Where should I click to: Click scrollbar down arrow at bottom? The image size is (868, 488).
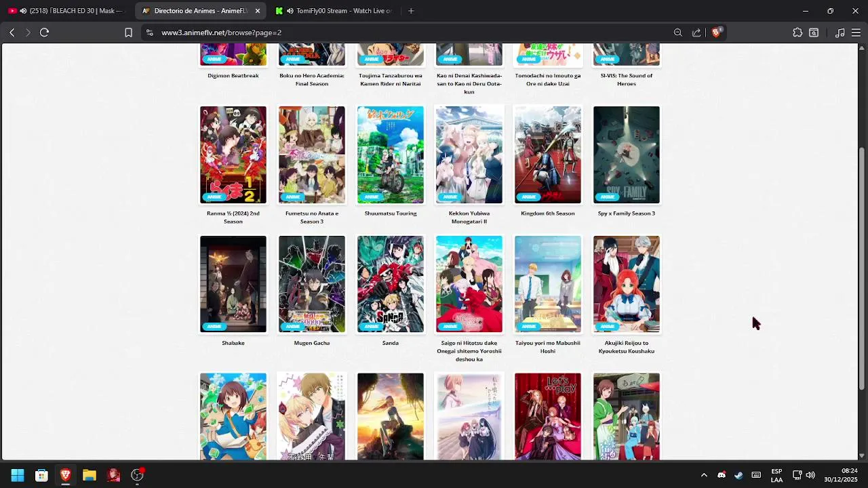(862, 456)
